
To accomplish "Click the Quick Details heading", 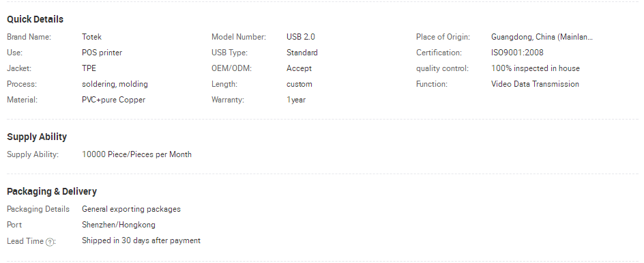I will tap(35, 19).
